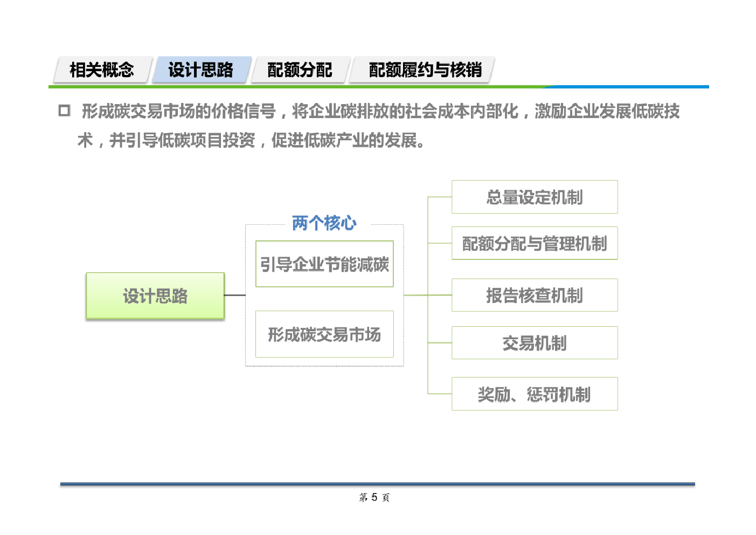Select the 引导企业节能减碳 box
The image size is (756, 535).
324,264
